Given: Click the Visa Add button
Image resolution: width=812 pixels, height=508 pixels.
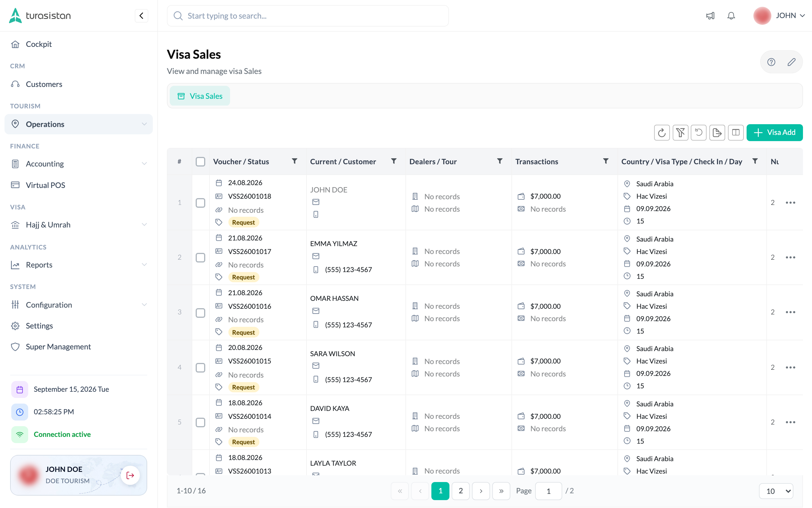Looking at the screenshot, I should click(x=775, y=132).
